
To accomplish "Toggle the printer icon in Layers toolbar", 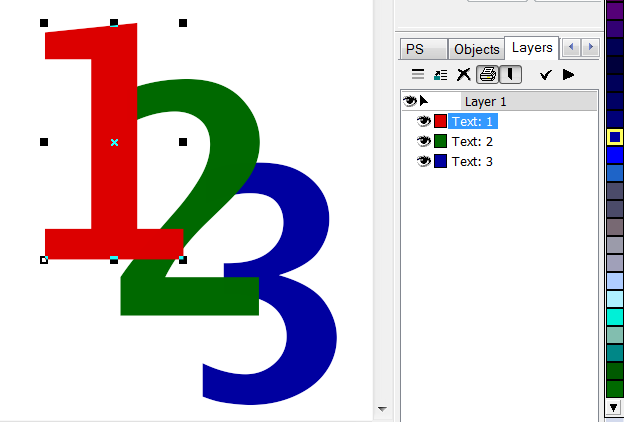I will (487, 74).
